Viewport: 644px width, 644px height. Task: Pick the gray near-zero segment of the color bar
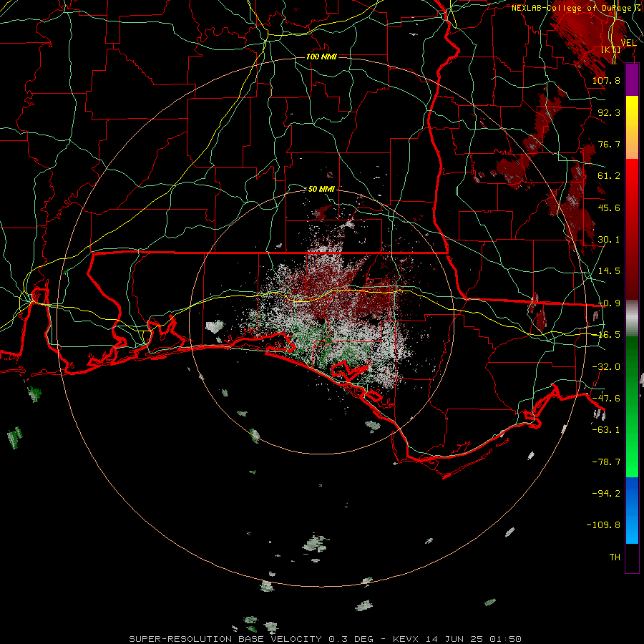[x=632, y=318]
